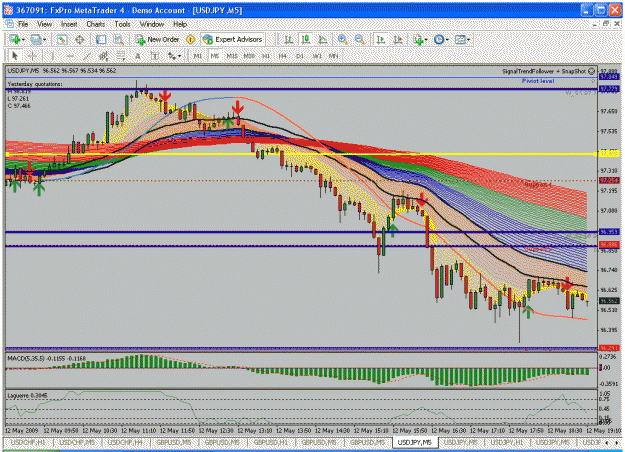Open the indicators list icon
Viewport: 625px width, 452px height.
coord(418,39)
